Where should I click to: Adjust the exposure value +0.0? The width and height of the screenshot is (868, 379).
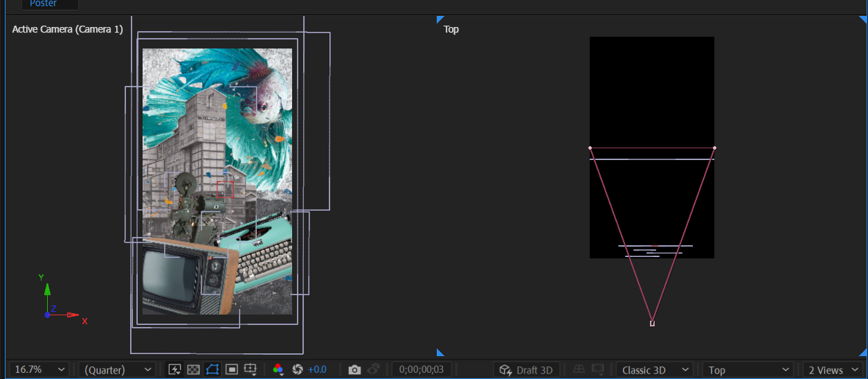click(317, 370)
